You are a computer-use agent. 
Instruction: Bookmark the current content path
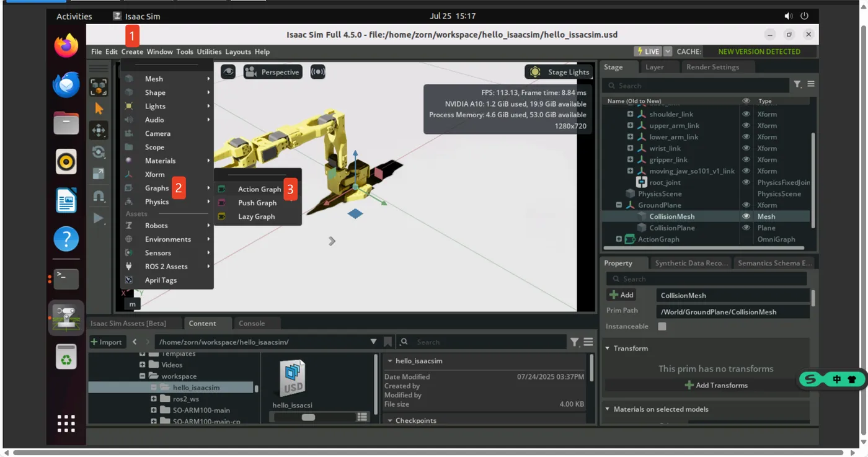click(387, 342)
